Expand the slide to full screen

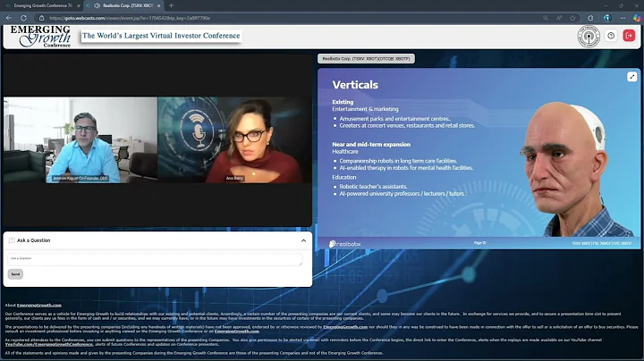tap(631, 77)
